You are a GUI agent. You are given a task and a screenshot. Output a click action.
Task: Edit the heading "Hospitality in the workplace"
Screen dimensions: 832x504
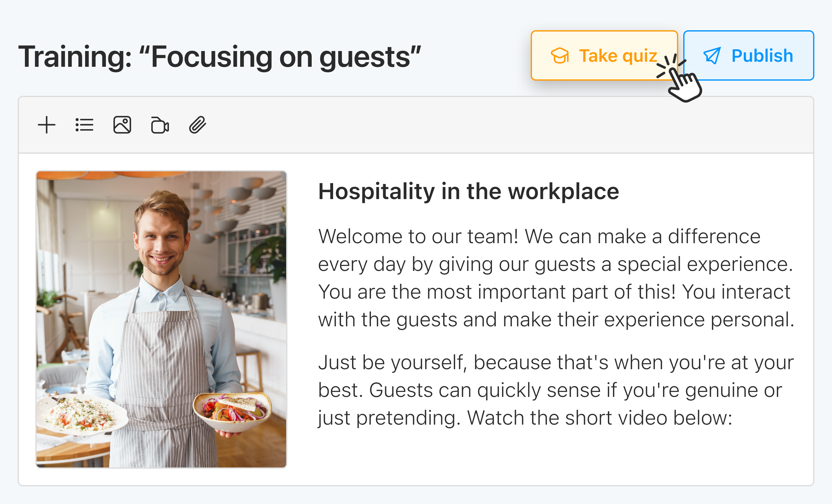click(x=469, y=192)
